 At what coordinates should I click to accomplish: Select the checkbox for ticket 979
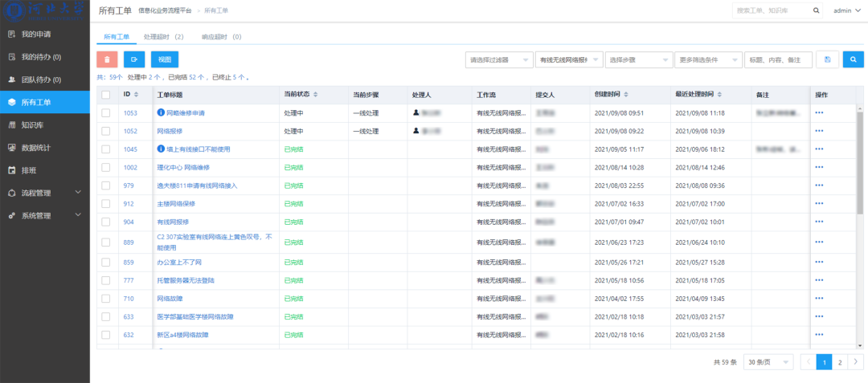106,185
